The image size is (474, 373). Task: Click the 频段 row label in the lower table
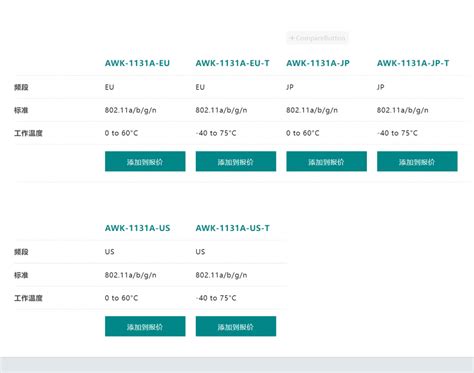[21, 252]
